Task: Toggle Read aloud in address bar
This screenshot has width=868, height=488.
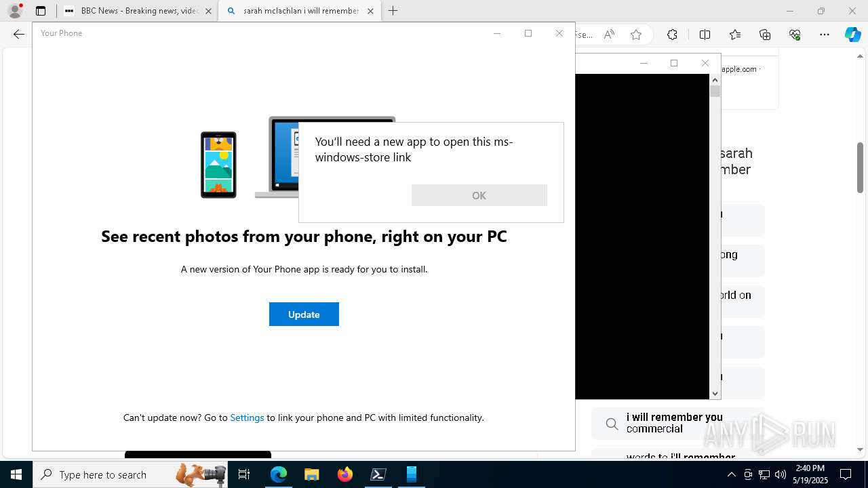Action: (609, 35)
